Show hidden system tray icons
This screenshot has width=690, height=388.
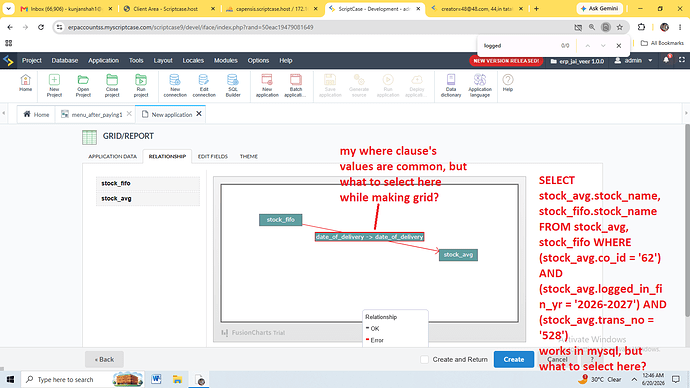point(634,379)
